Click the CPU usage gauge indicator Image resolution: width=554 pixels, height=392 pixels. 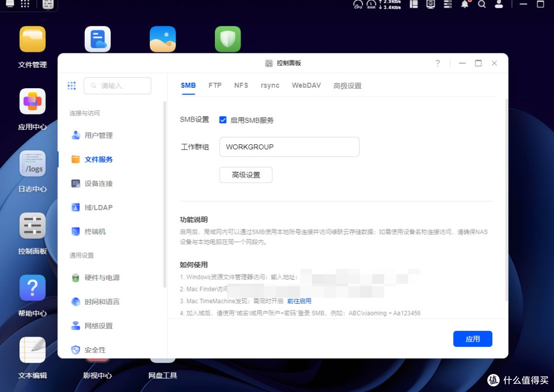pos(358,4)
